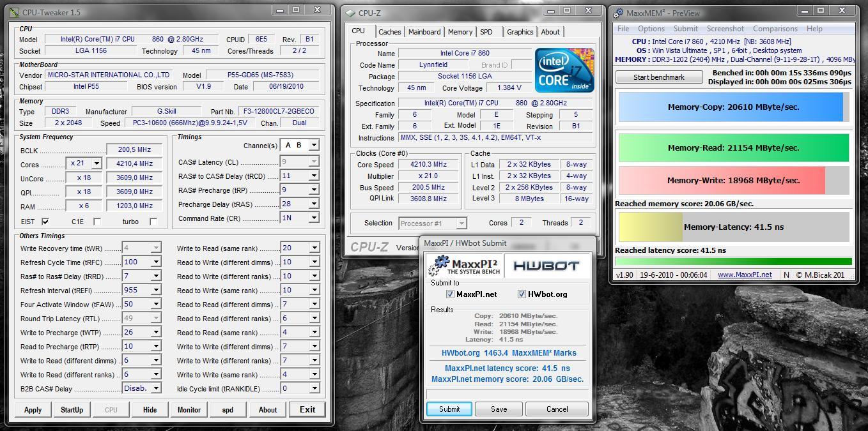Click the Hide button in CPU-Tweaker
This screenshot has width=868, height=431.
tap(150, 410)
